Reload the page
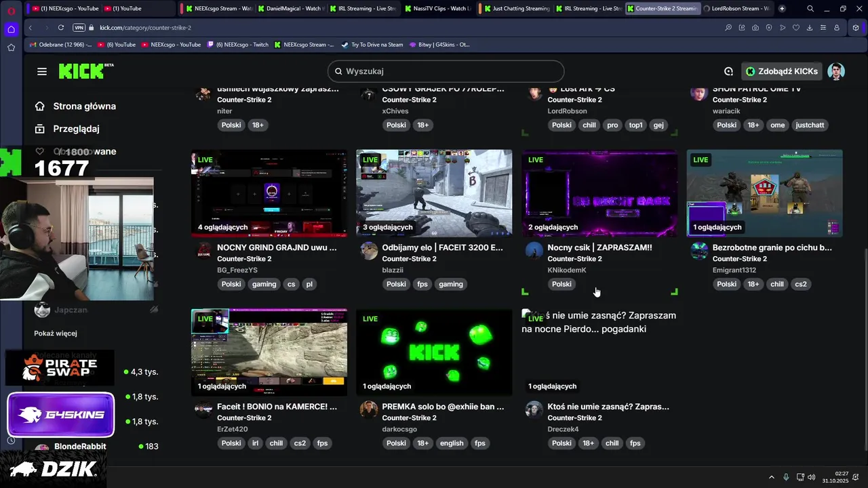 (x=61, y=28)
